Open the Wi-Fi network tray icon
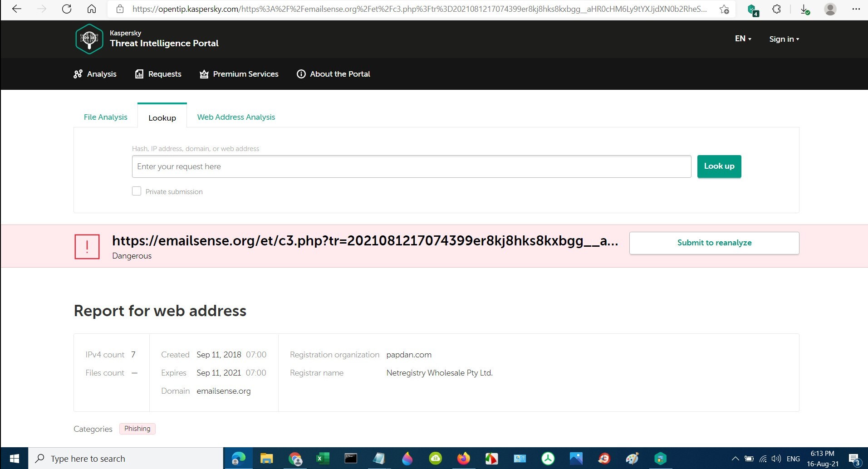 [x=763, y=459]
